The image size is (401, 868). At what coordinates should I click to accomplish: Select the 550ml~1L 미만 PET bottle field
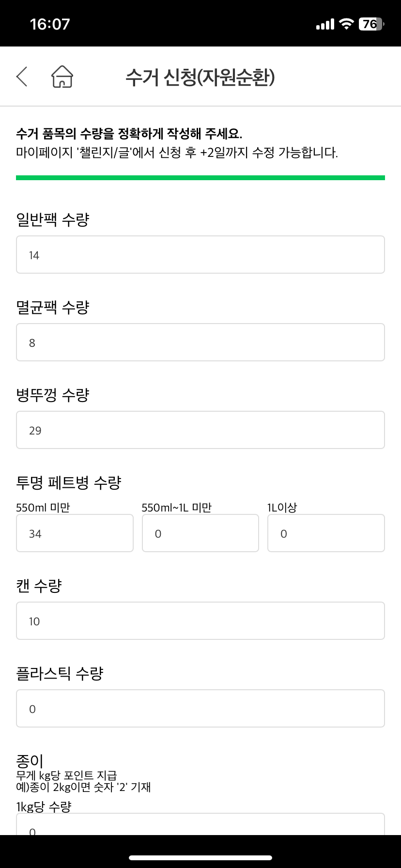(200, 533)
